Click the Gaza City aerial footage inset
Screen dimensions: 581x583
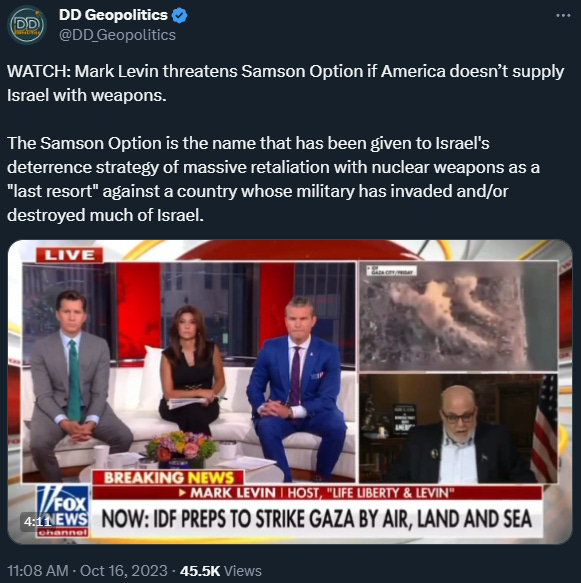458,316
